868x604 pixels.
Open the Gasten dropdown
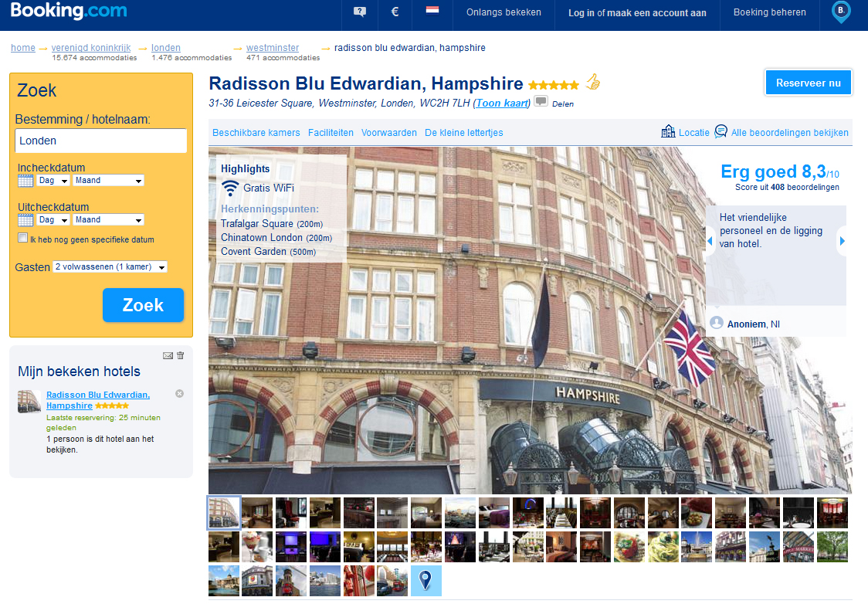[x=109, y=267]
